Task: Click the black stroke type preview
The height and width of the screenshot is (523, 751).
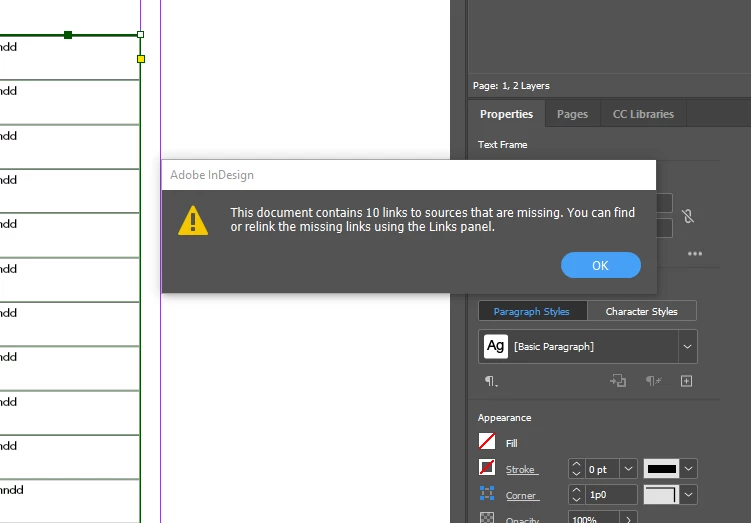Action: pyautogui.click(x=661, y=469)
